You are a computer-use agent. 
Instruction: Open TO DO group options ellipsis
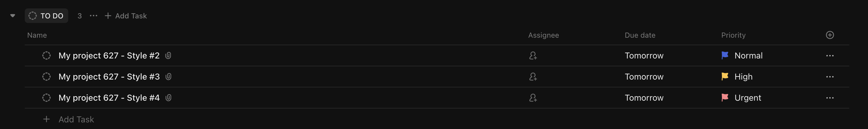click(93, 16)
